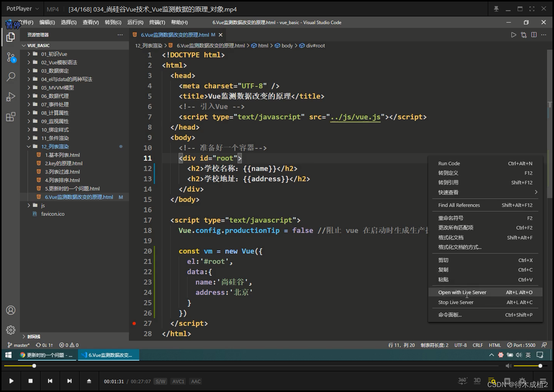Open Explorer panel More Actions ellipsis
The height and width of the screenshot is (392, 554).
[120, 35]
